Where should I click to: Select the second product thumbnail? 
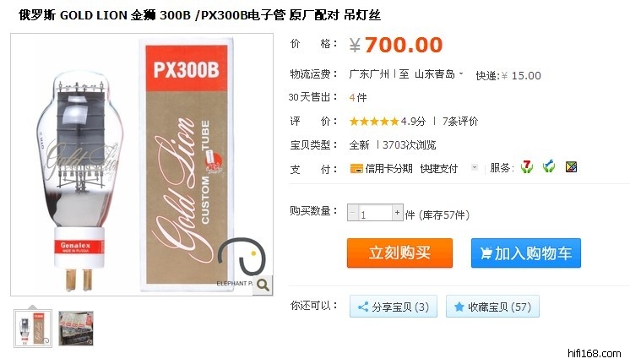point(76,329)
